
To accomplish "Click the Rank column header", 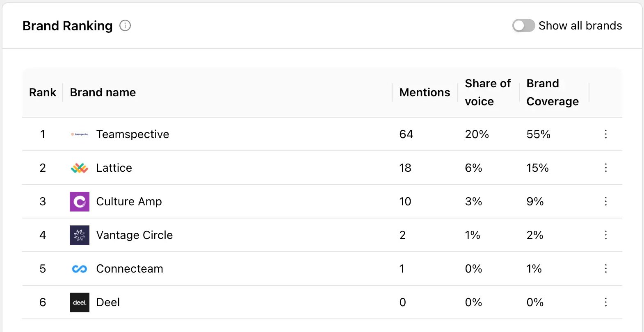I will (43, 93).
